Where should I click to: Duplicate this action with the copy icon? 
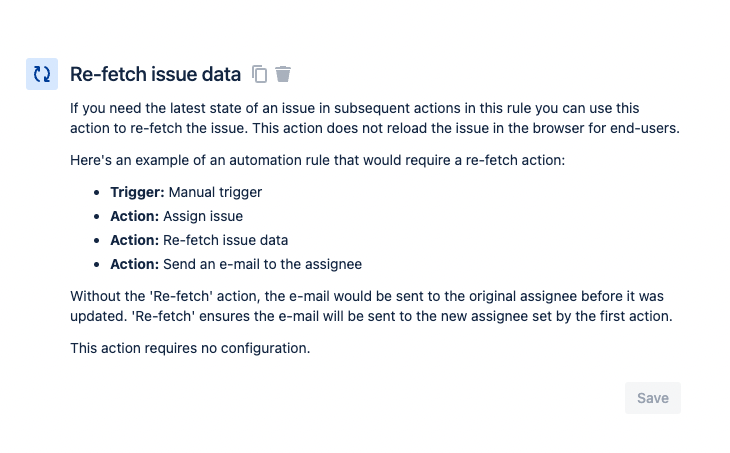pyautogui.click(x=259, y=74)
